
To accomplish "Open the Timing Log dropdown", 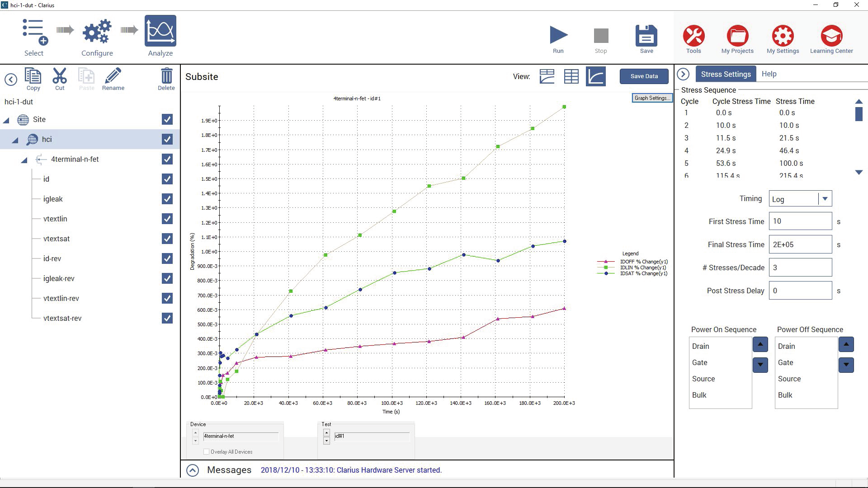I will tap(825, 198).
